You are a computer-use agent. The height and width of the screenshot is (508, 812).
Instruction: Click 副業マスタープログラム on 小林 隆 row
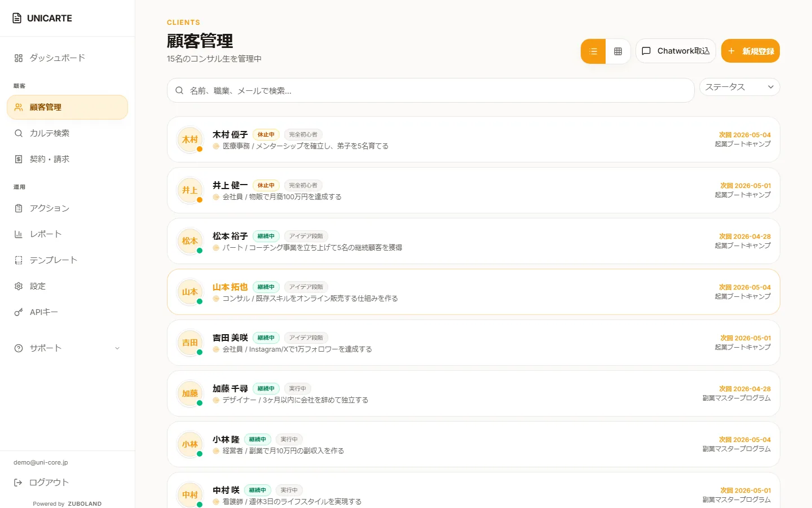(x=736, y=449)
